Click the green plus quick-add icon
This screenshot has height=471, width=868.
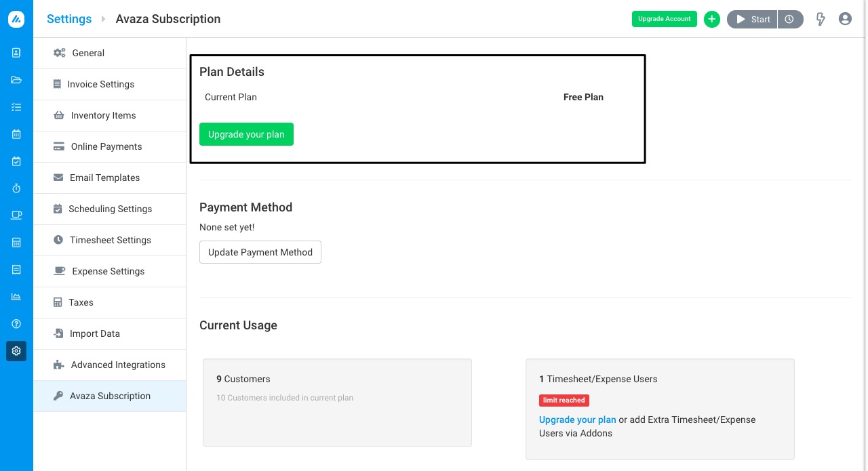[711, 19]
